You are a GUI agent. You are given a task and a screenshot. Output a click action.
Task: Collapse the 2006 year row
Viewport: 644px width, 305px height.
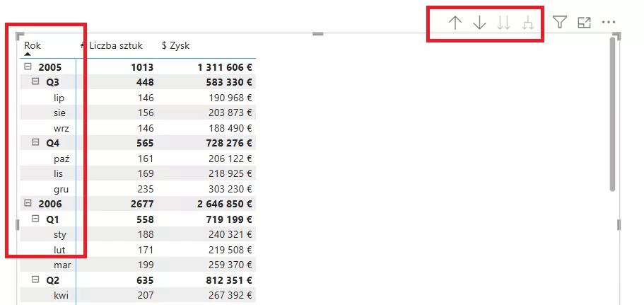tap(28, 203)
